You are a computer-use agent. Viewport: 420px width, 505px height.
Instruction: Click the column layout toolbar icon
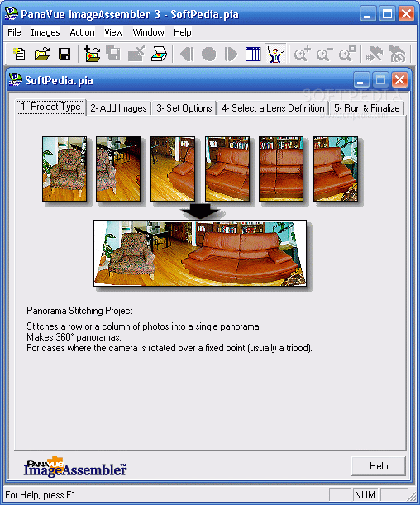click(x=253, y=54)
